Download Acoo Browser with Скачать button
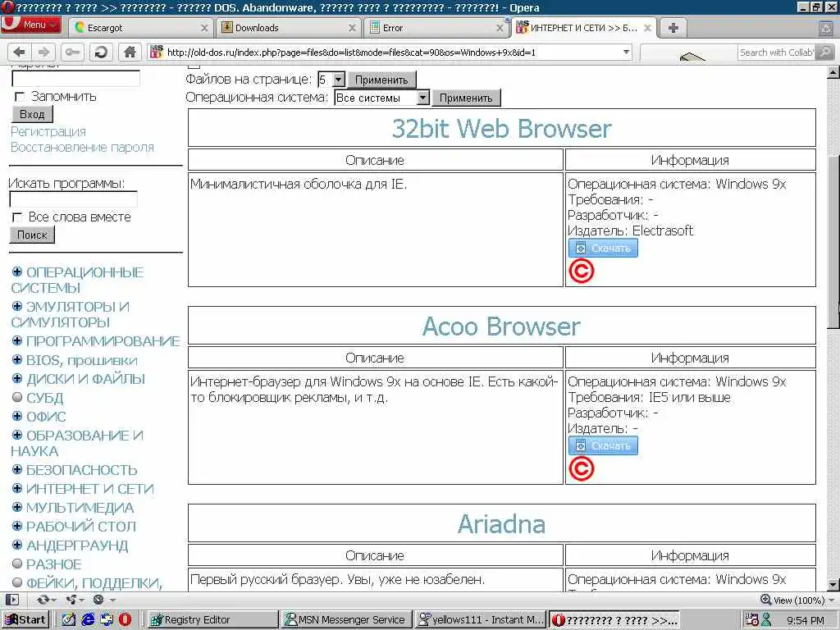 tap(603, 445)
